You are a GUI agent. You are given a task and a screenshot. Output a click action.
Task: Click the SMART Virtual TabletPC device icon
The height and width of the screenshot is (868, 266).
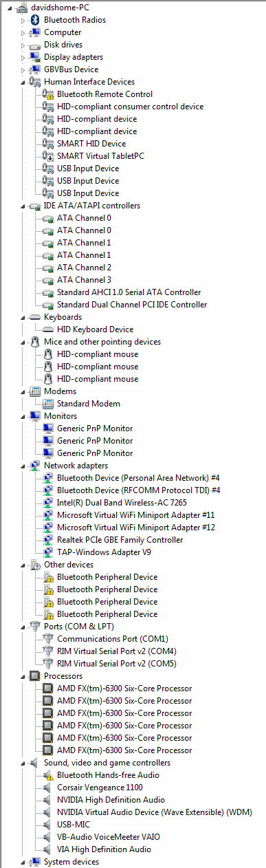pos(48,156)
